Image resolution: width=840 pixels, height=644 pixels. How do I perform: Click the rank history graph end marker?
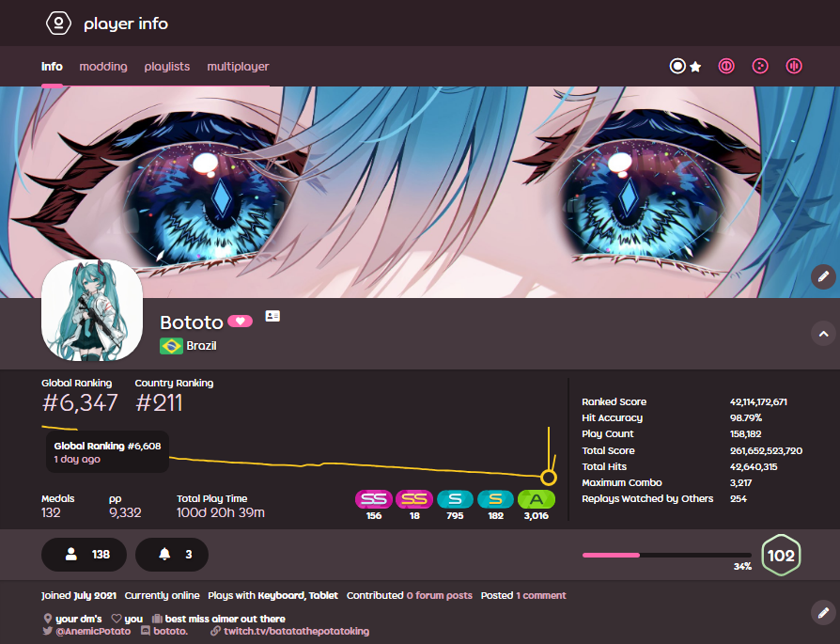point(548,477)
